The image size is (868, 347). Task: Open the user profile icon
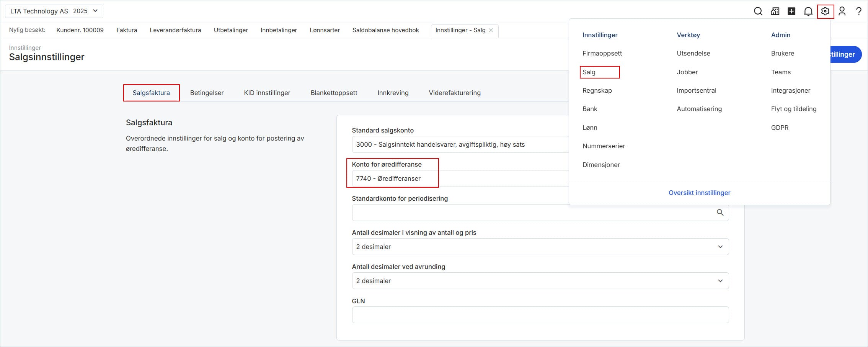coord(842,11)
